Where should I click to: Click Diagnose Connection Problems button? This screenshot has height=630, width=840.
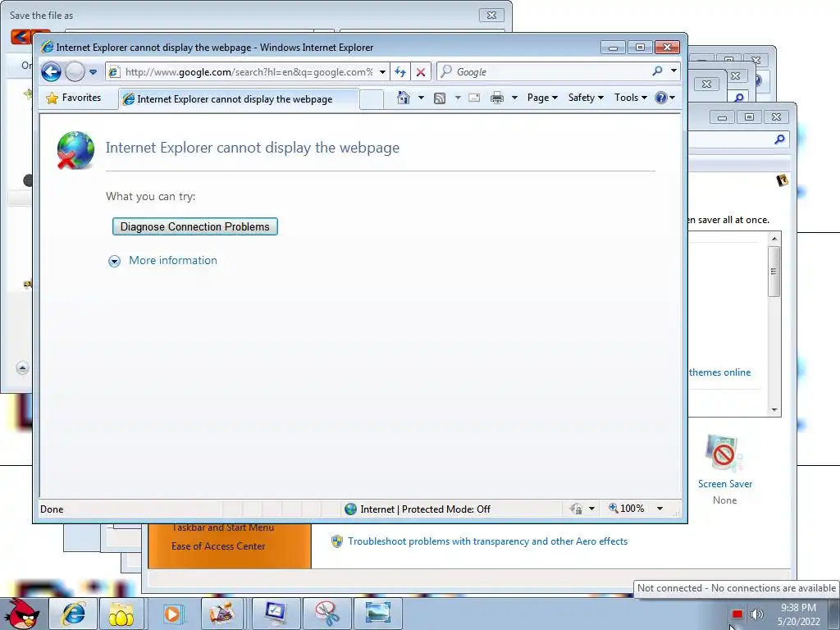pos(195,226)
